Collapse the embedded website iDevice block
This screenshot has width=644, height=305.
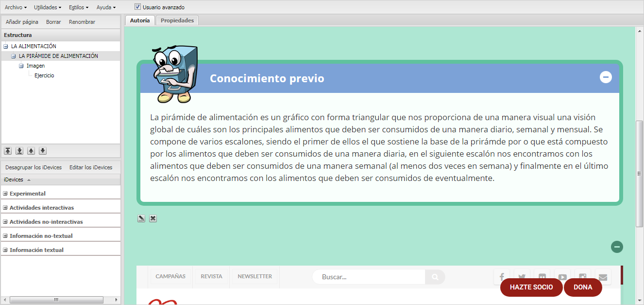[617, 247]
